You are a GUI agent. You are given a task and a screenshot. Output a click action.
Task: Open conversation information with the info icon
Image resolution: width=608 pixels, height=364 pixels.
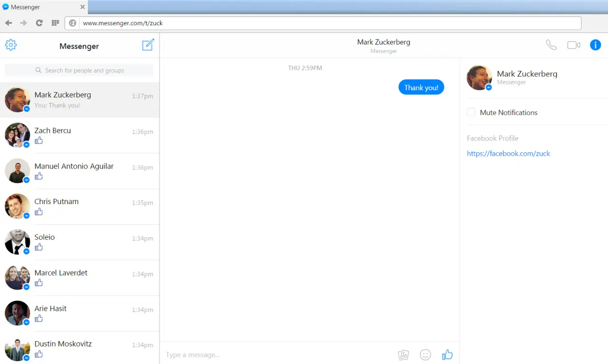click(x=595, y=45)
